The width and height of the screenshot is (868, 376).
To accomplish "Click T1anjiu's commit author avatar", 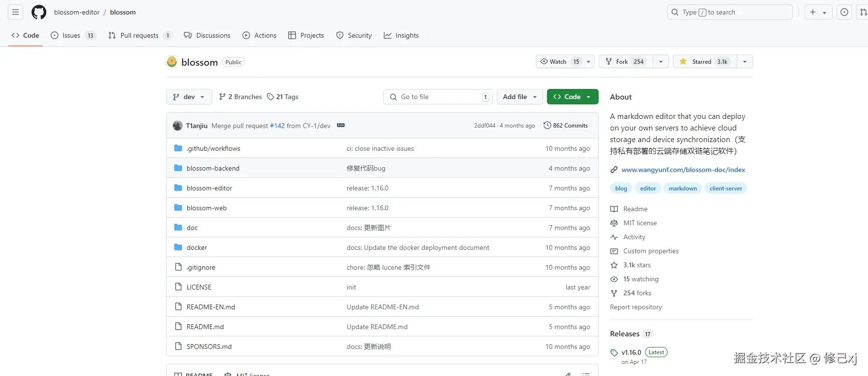I will coord(178,126).
